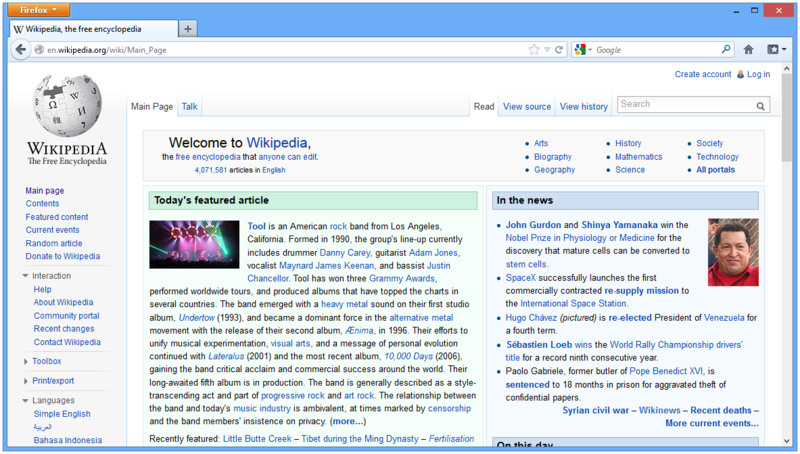Click the 10,000 Days album link
800x454 pixels.
point(408,356)
